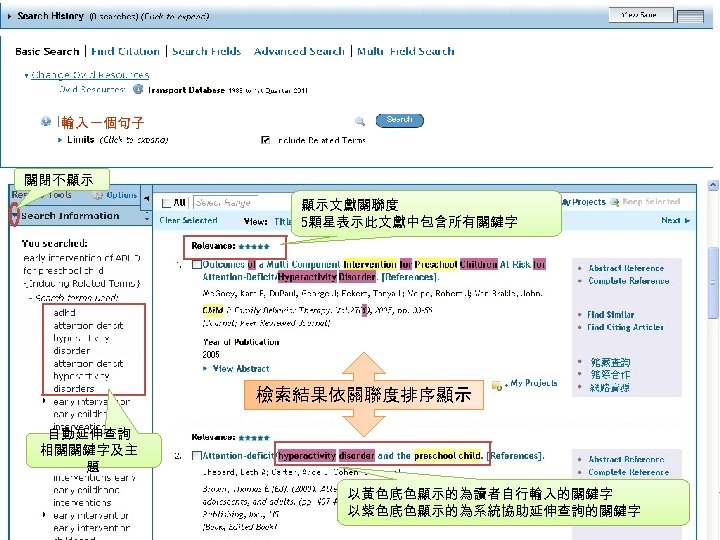Screen dimensions: 720x540
Task: Click Find Similar for first result
Action: point(611,315)
